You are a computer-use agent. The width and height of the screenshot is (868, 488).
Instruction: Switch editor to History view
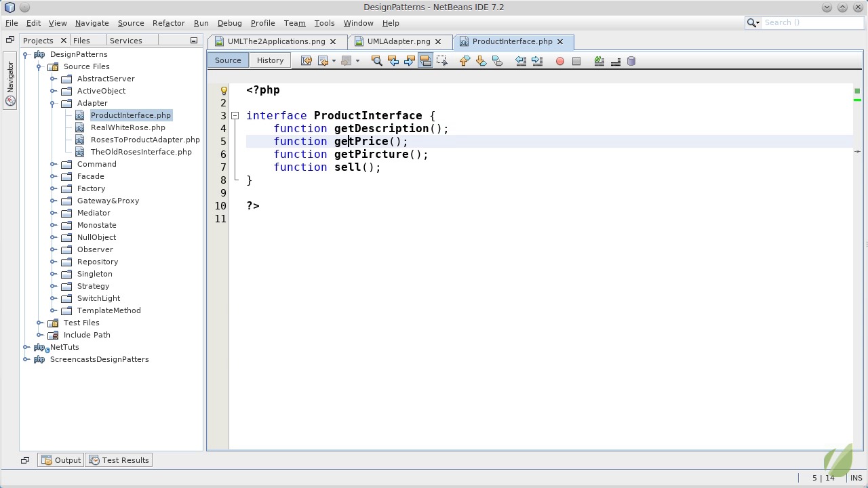pos(270,60)
